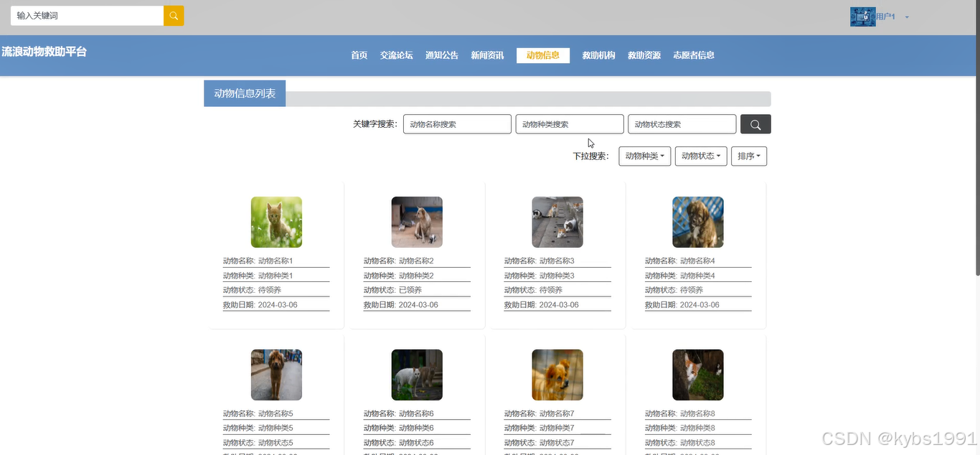Open the 排序 sort dropdown
Viewport: 980px width, 455px height.
pyautogui.click(x=749, y=156)
